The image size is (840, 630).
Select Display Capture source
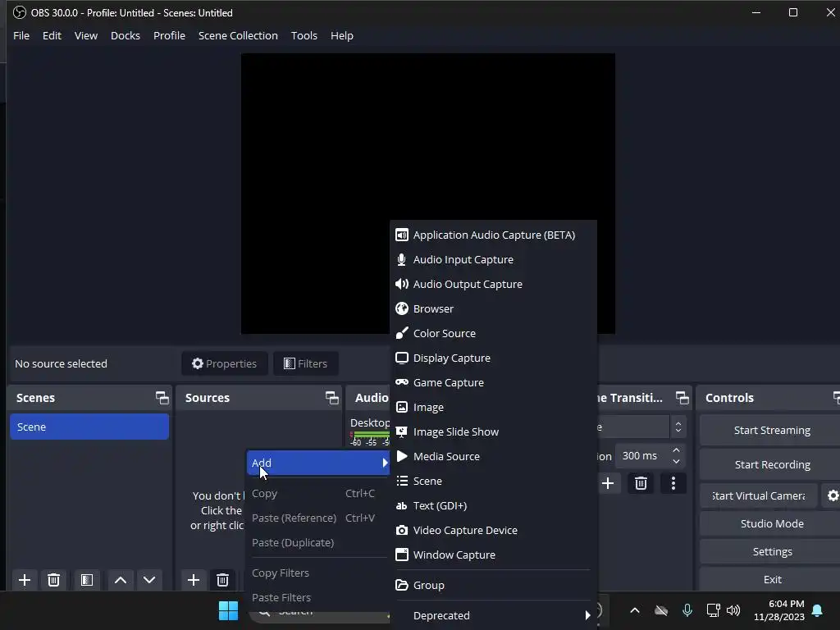click(x=493, y=358)
